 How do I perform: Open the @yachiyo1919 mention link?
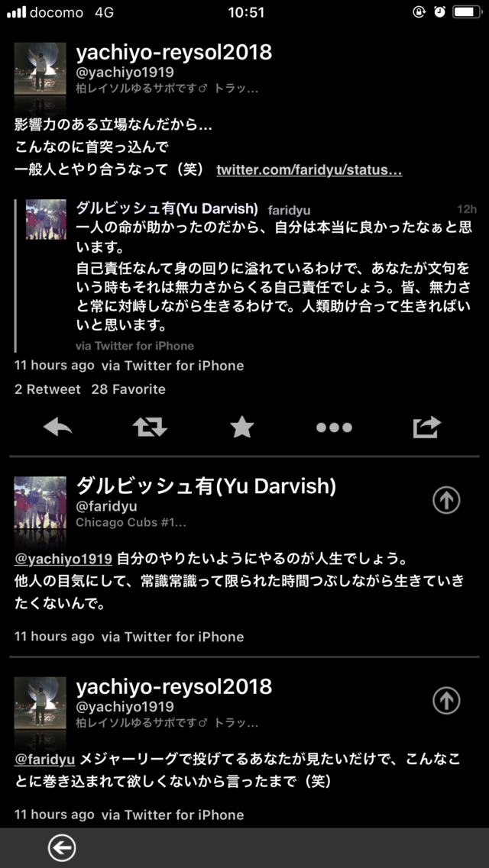(63, 559)
